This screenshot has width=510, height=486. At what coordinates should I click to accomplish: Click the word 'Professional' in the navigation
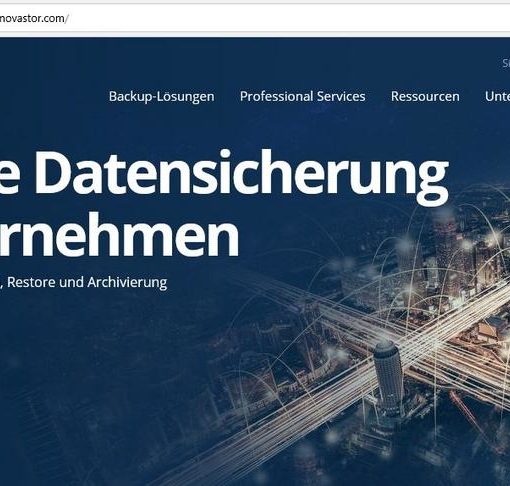276,96
